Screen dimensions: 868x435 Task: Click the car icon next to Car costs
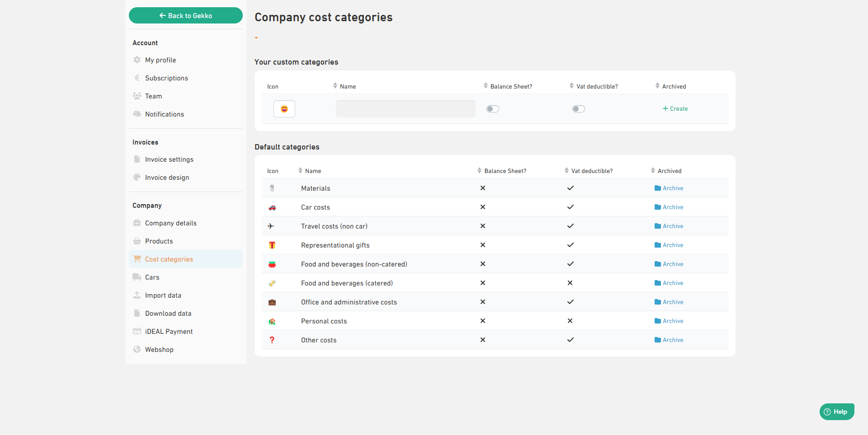point(272,207)
